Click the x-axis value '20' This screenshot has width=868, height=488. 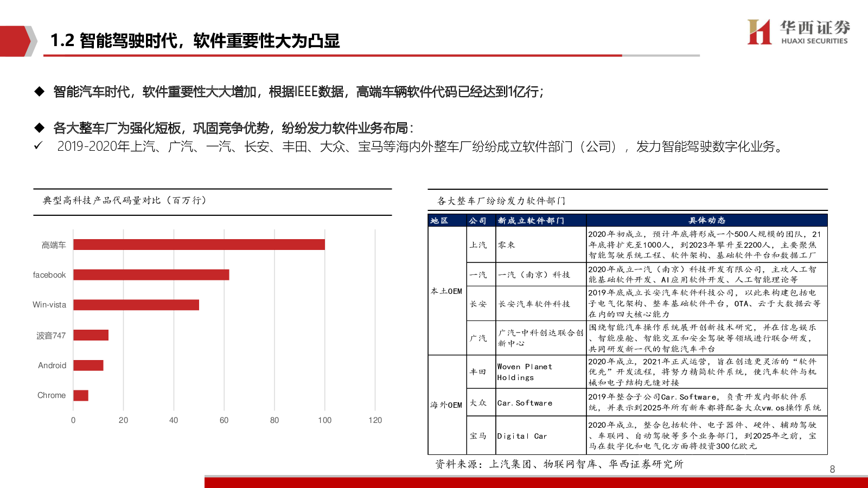(124, 420)
